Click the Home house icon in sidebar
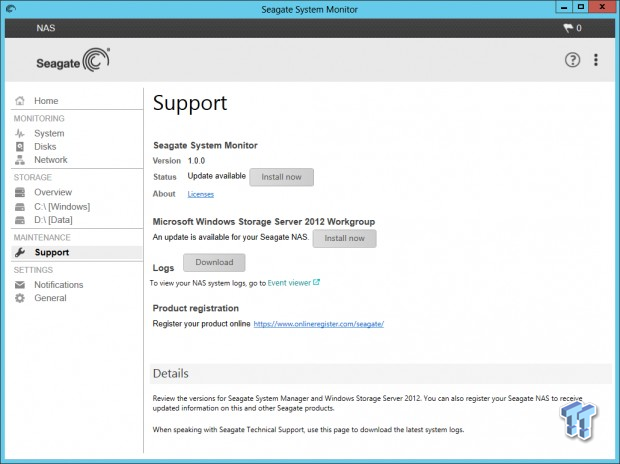This screenshot has height=464, width=620. [20, 101]
